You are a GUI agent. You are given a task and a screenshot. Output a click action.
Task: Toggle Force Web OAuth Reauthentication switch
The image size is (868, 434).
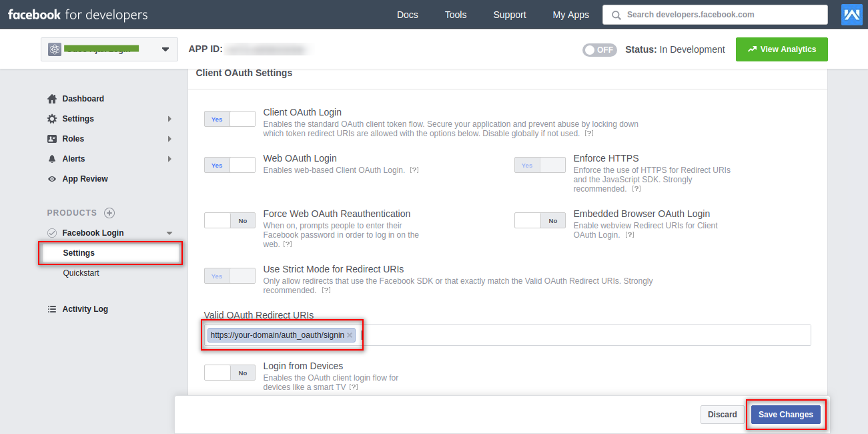230,220
